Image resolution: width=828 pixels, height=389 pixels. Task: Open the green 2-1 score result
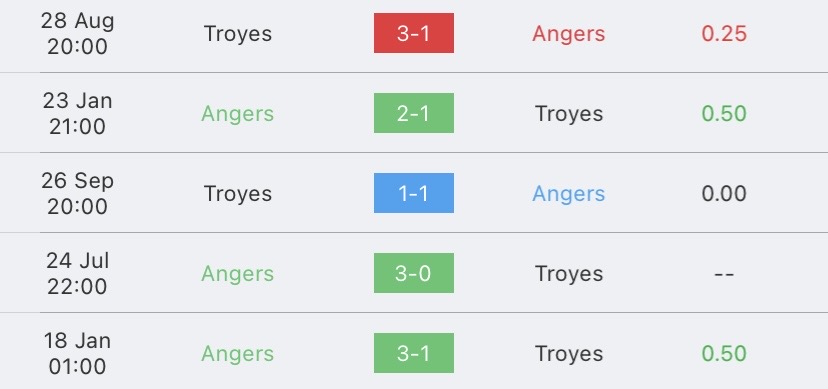tap(413, 113)
